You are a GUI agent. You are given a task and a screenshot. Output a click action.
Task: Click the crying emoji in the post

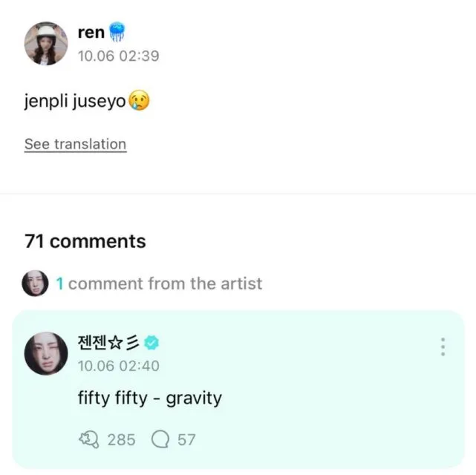(x=139, y=100)
